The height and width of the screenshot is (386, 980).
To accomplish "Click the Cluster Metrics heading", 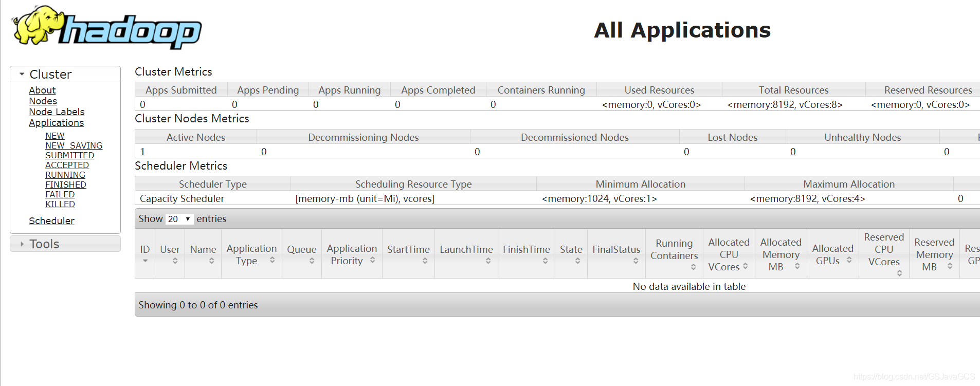I will point(173,71).
